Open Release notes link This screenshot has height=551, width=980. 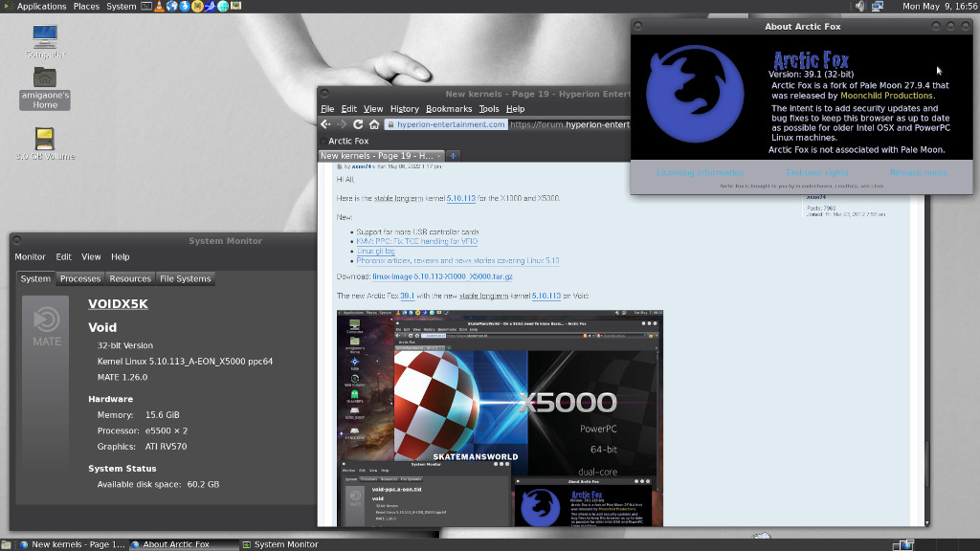pyautogui.click(x=918, y=172)
